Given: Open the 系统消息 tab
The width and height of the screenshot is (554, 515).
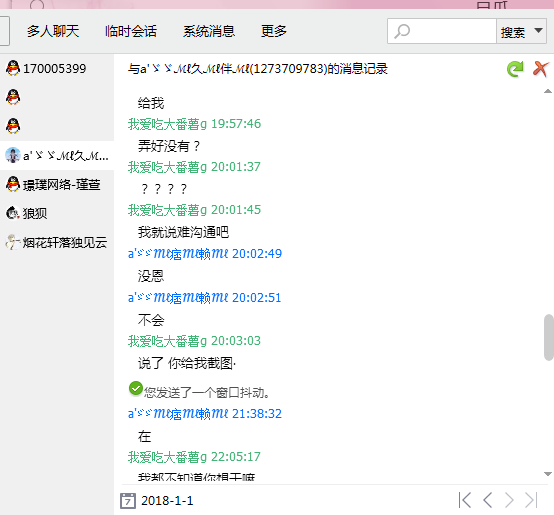Looking at the screenshot, I should (x=209, y=31).
